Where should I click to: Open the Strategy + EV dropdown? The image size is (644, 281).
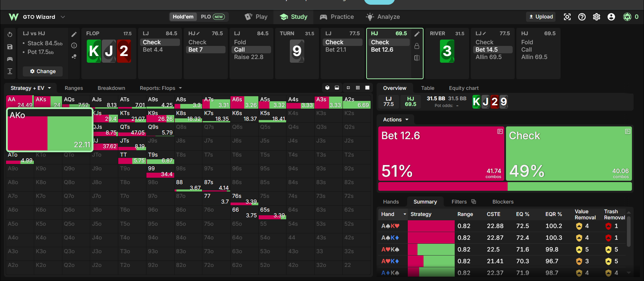pos(31,88)
